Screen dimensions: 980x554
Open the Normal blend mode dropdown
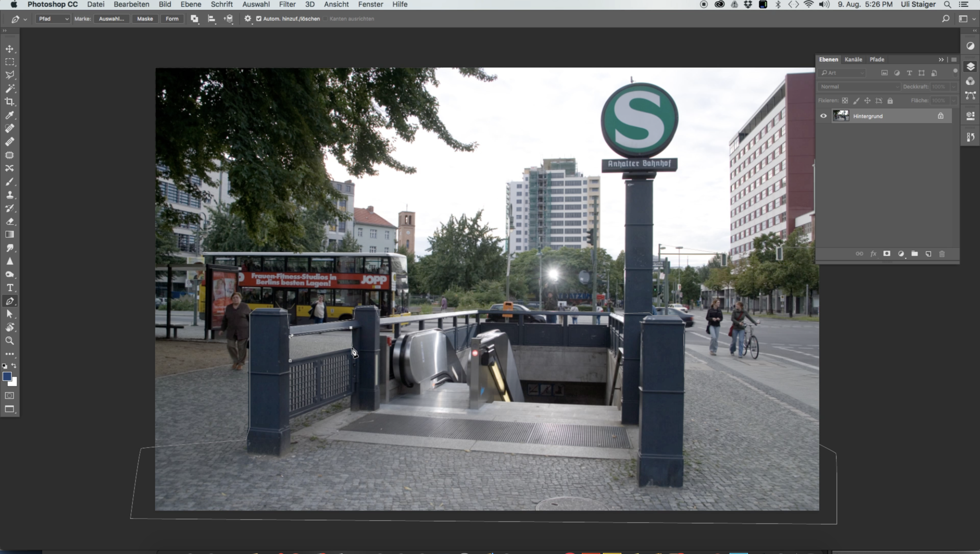(858, 87)
